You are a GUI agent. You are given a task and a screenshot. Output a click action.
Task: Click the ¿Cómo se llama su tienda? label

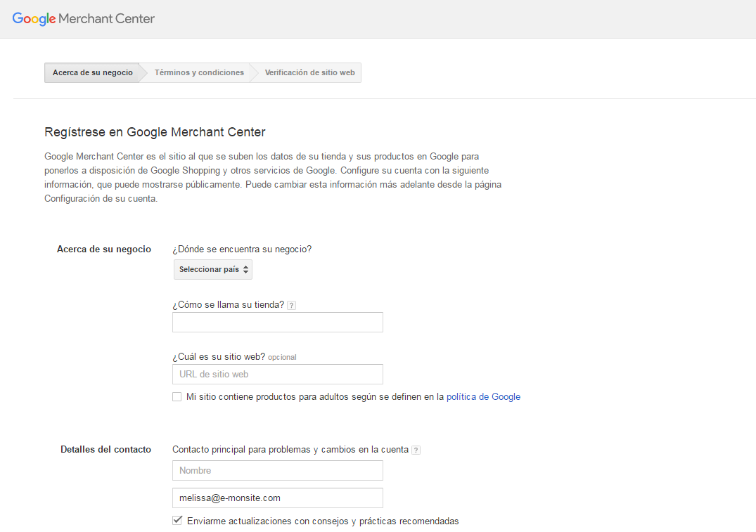[229, 304]
